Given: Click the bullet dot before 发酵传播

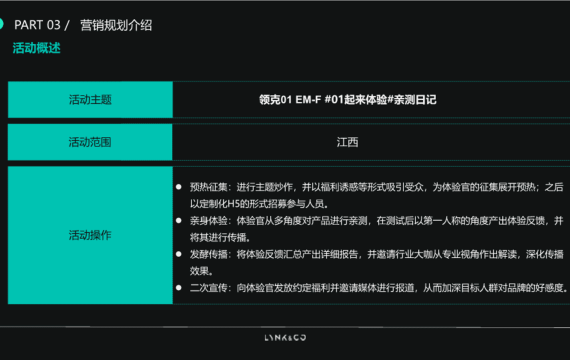Looking at the screenshot, I should 178,254.
